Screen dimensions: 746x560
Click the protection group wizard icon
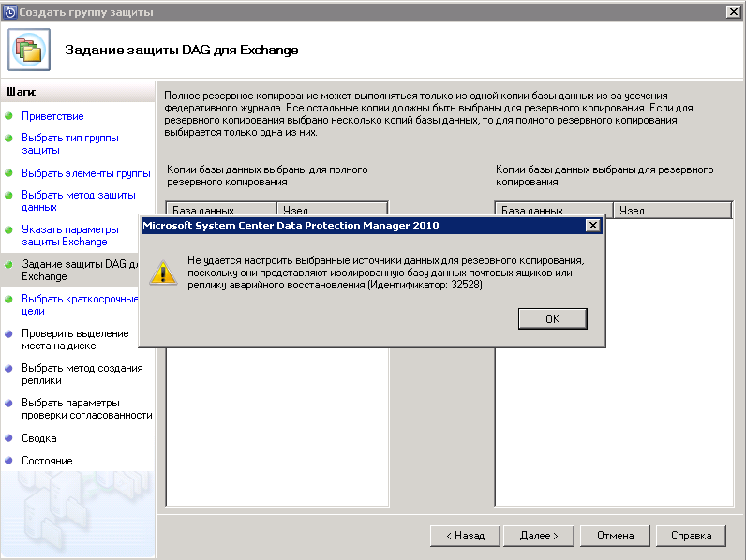coord(29,50)
